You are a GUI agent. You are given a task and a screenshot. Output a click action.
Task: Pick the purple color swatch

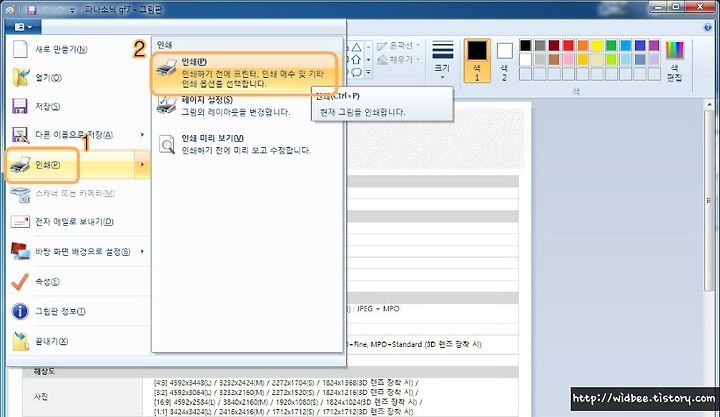tap(654, 45)
